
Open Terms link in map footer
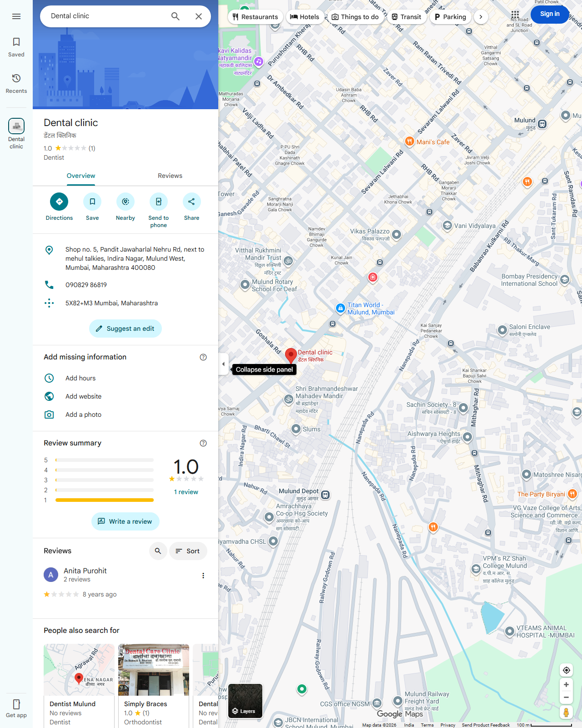[x=427, y=725]
